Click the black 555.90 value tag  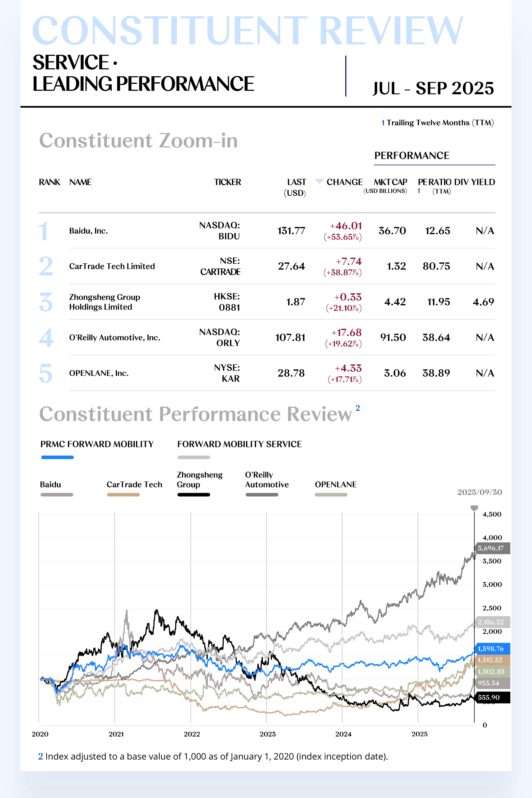point(492,698)
